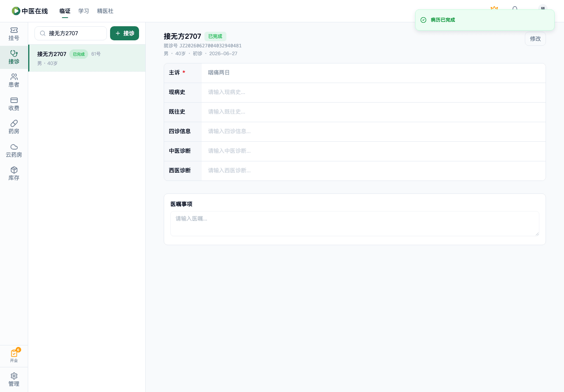Viewport: 564px width, 392px height.
Task: Open the 库存 inventory section
Action: (14, 174)
